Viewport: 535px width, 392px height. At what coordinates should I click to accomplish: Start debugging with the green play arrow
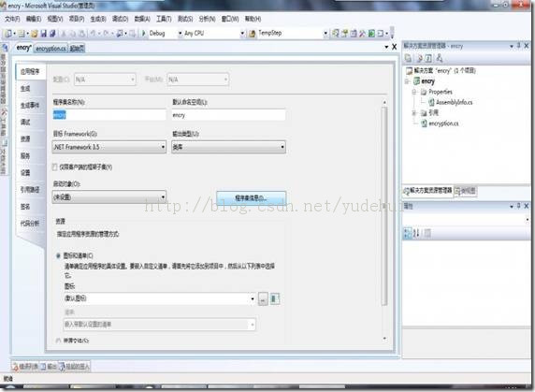[144, 33]
